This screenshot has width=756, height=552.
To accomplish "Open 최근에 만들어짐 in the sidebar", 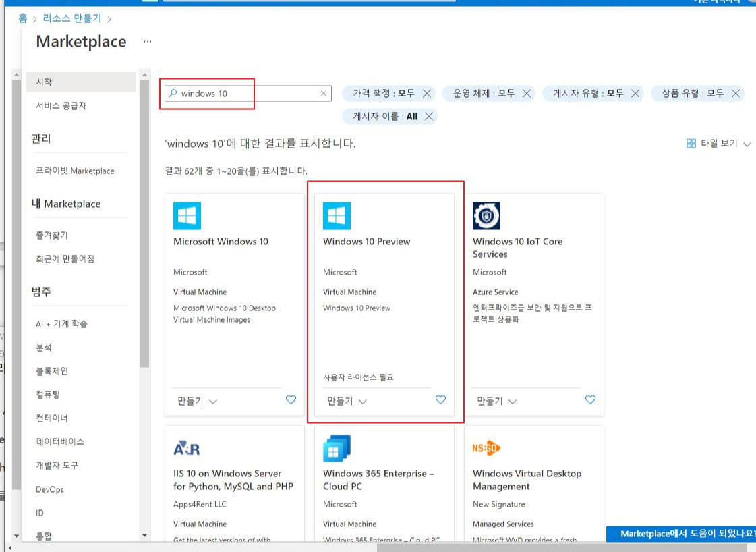I will [x=65, y=258].
